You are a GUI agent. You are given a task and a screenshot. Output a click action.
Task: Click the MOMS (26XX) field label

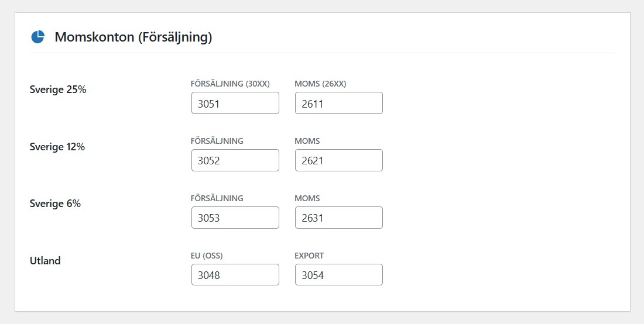(320, 84)
